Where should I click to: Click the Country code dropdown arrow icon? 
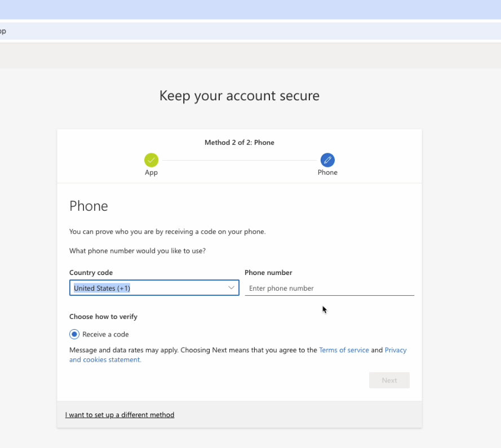pos(231,287)
